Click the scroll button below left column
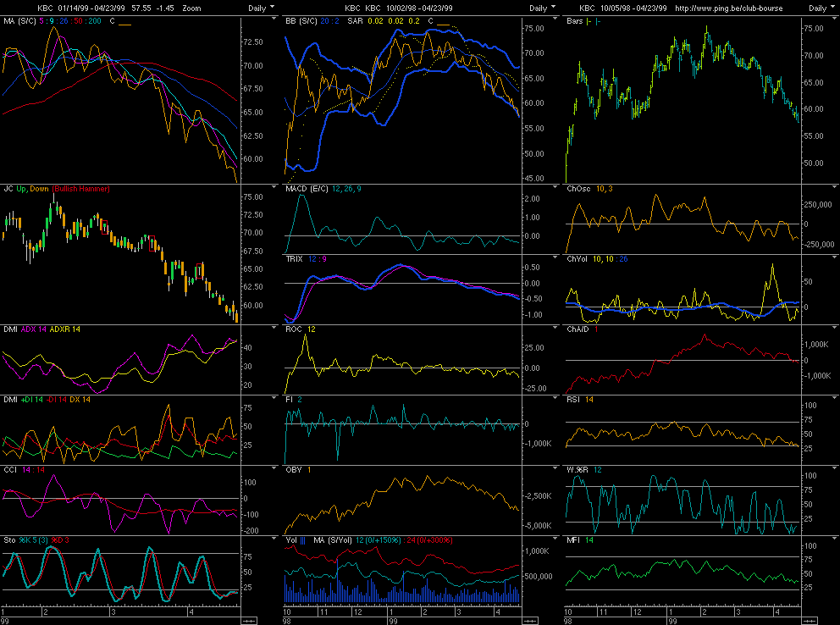840x625 pixels. [x=249, y=621]
